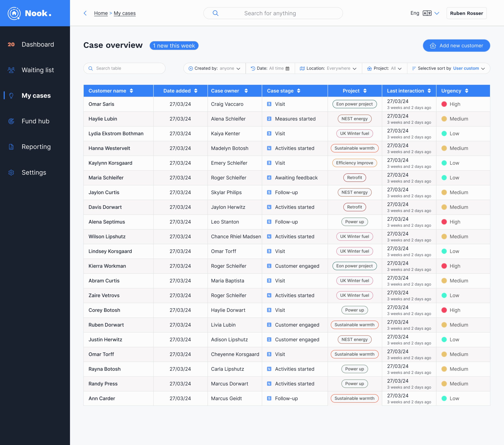Viewport: 504px width, 445px height.
Task: Click the My cases lightbulb icon
Action: click(x=11, y=96)
